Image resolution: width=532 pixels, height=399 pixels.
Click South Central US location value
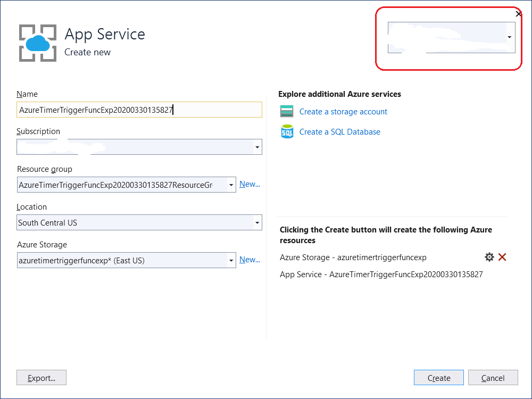click(x=47, y=222)
